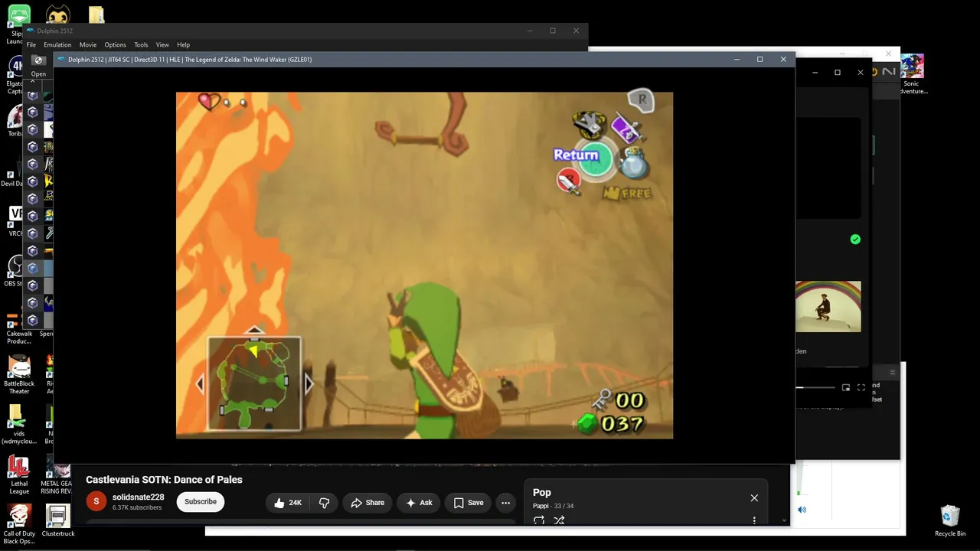Click the miniplayer icon in the player
Screen dimensions: 980x551
point(846,388)
